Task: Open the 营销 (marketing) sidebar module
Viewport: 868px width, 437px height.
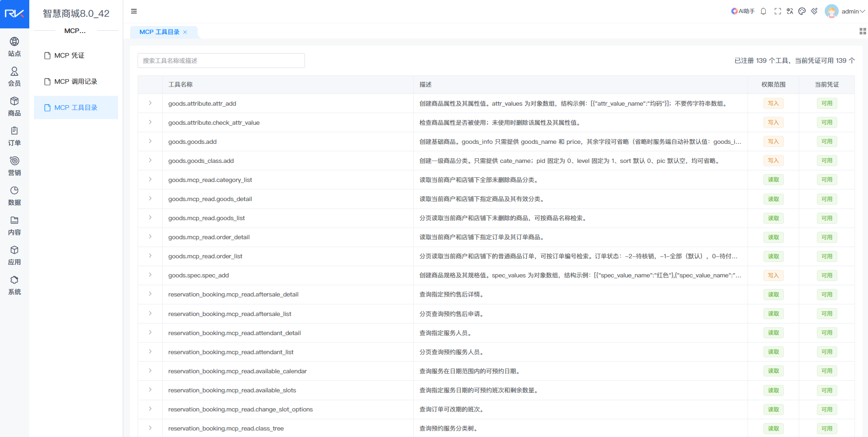Action: 14,166
